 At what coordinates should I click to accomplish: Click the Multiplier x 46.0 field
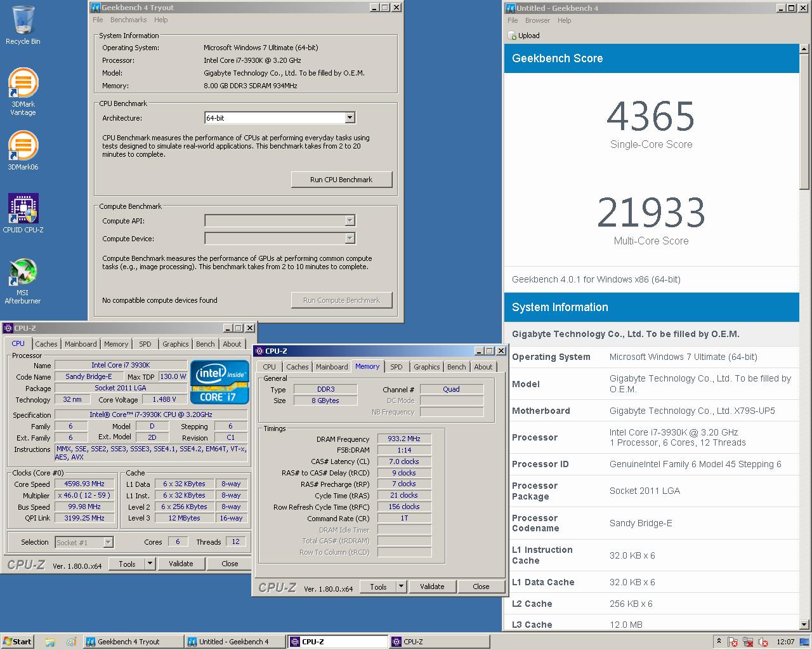tap(84, 495)
